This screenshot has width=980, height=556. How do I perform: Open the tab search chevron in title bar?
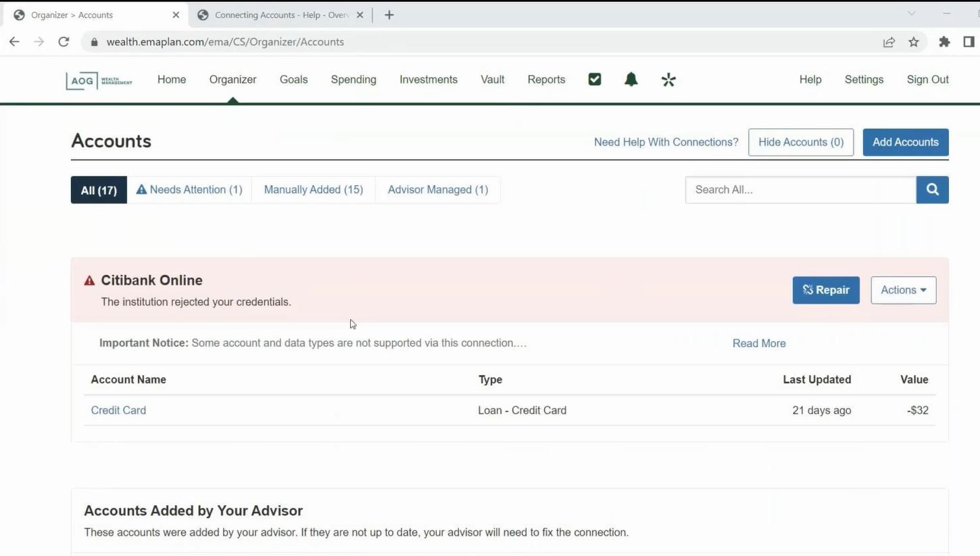911,14
